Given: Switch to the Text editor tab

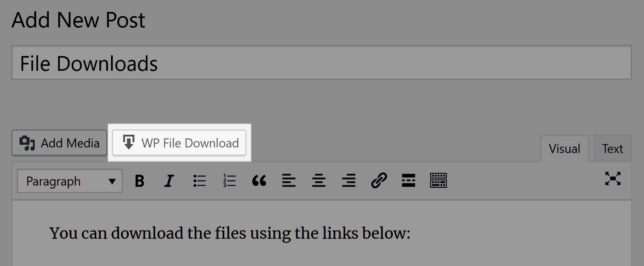Looking at the screenshot, I should [612, 149].
